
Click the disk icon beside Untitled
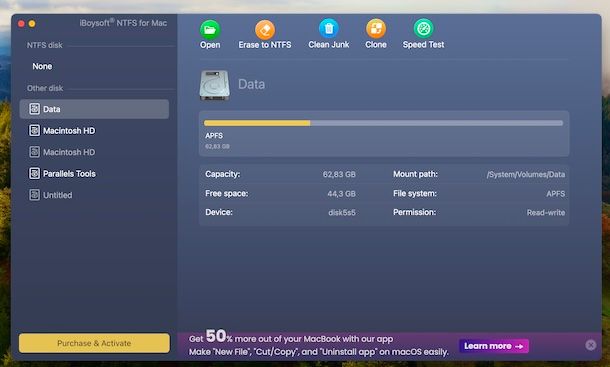pyautogui.click(x=34, y=195)
